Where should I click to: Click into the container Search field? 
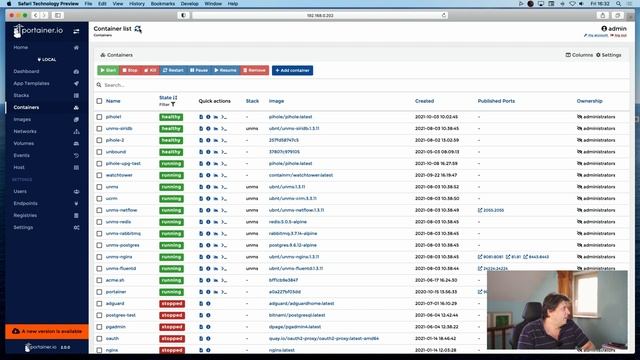click(361, 85)
